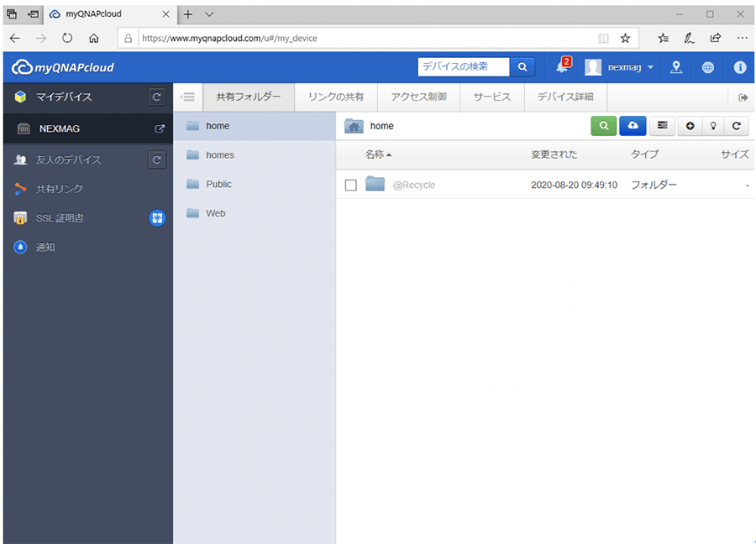Tick the @Recycle row checkbox

click(x=351, y=185)
